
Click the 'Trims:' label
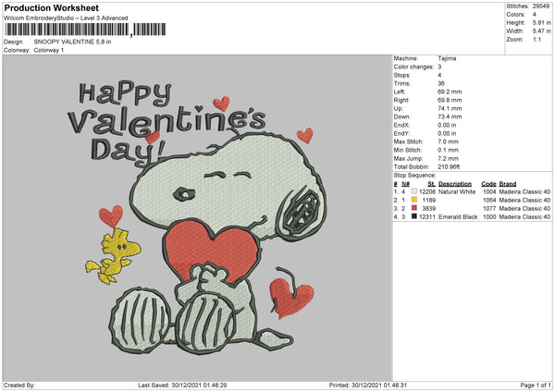pyautogui.click(x=402, y=83)
